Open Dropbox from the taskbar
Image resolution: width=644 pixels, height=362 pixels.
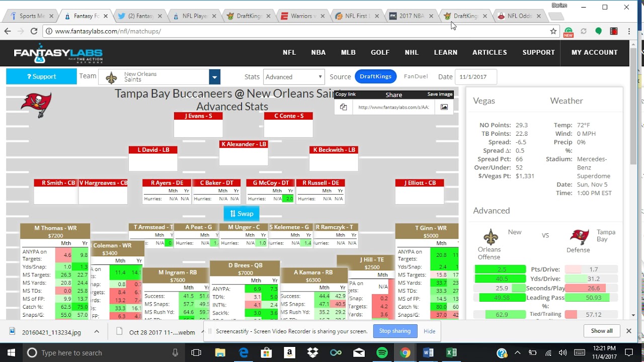[312, 352]
